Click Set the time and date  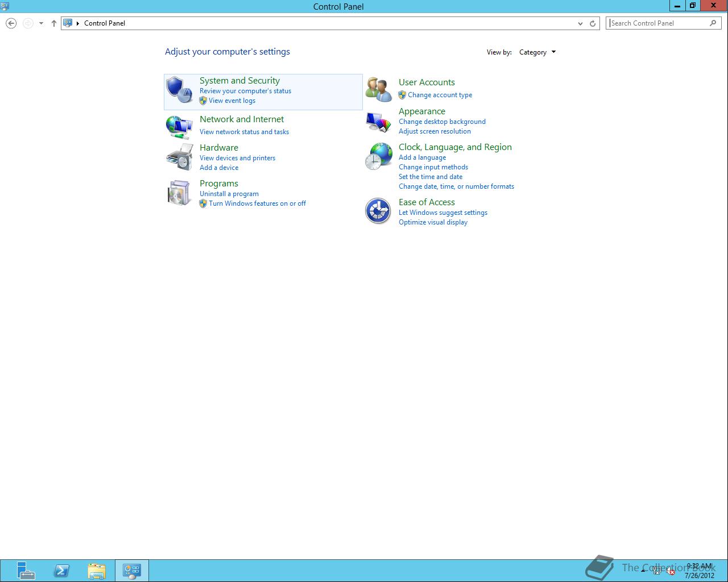431,177
